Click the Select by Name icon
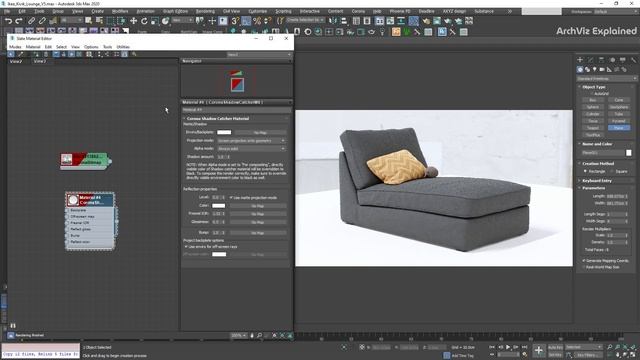 pyautogui.click(x=99, y=20)
